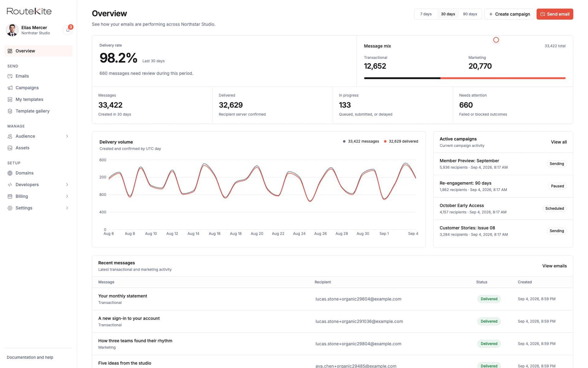Toggle the 33,422 messages legend dot
588x368 pixels.
pos(344,141)
